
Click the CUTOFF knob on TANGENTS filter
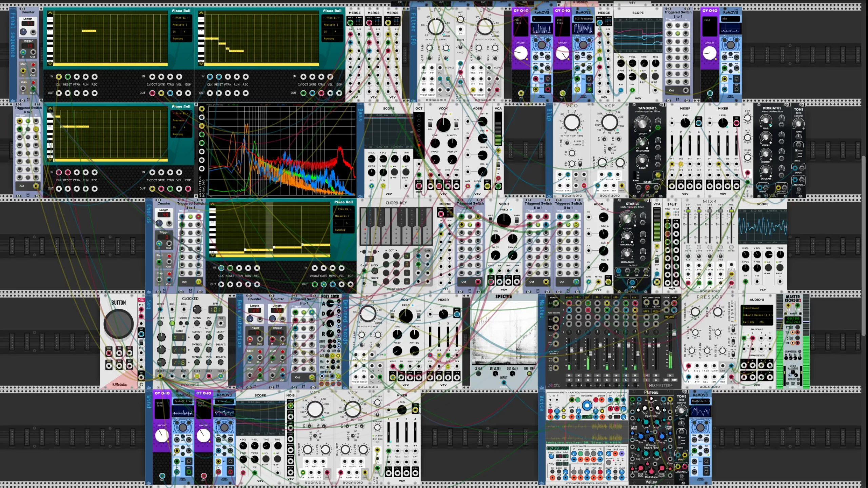click(642, 124)
